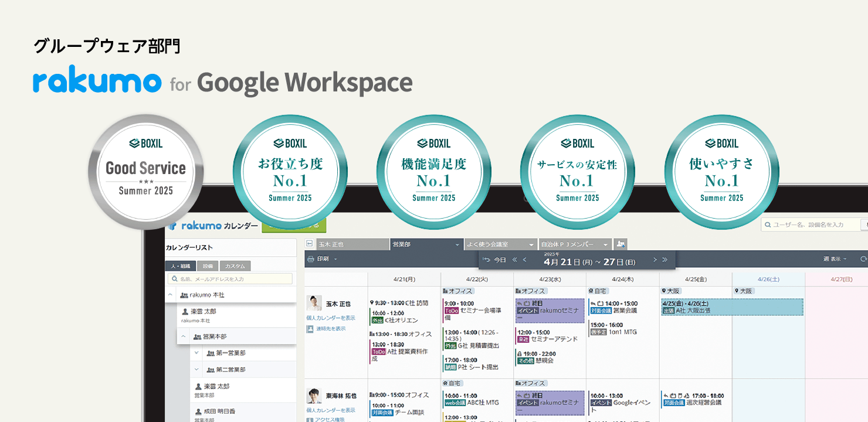Screen dimensions: 868x422
Task: Click the printer icon beside 印刷
Action: (311, 259)
